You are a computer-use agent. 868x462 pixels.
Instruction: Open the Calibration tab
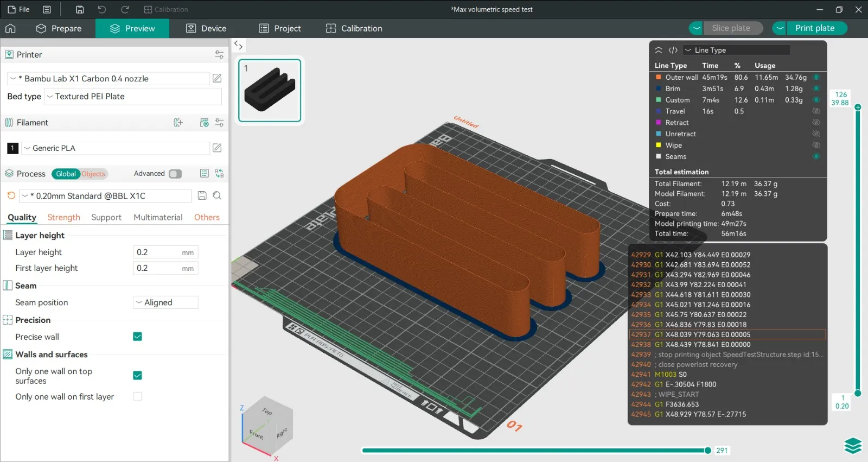354,28
